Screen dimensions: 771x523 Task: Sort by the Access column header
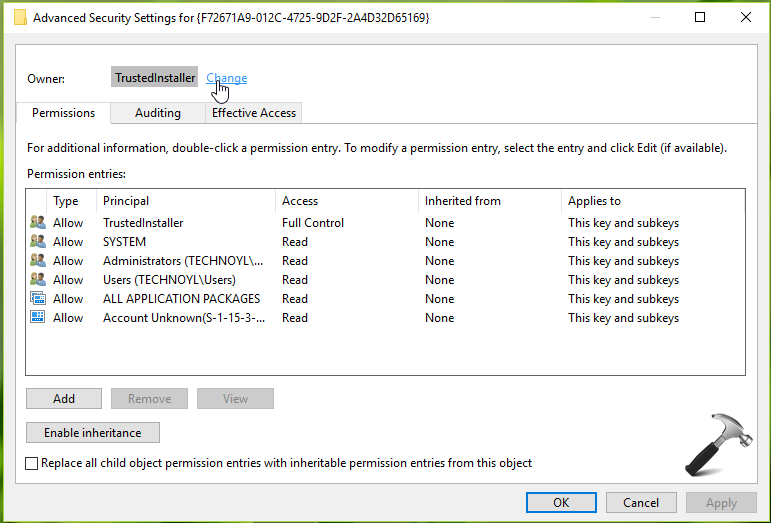[x=346, y=201]
